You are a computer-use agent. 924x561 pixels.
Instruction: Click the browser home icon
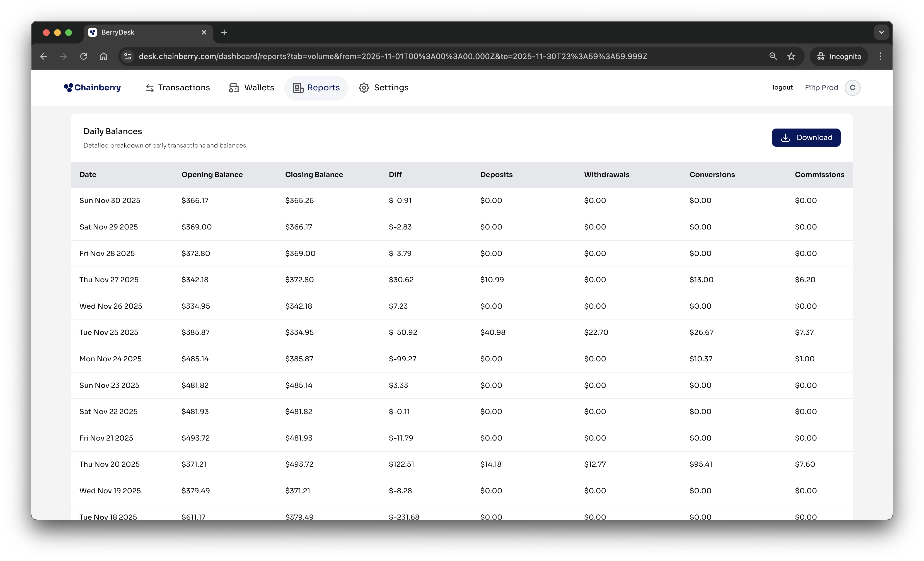click(104, 56)
